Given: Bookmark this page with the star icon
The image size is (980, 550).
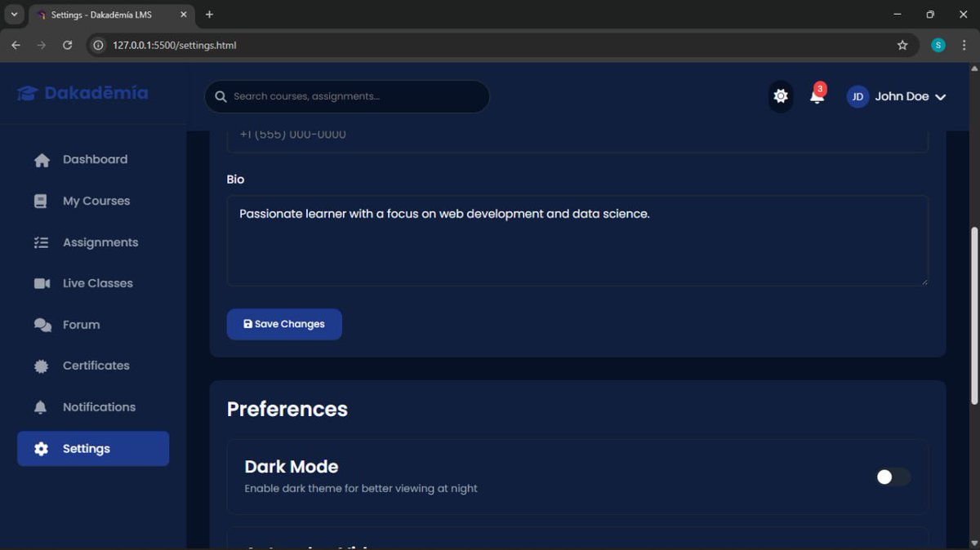Looking at the screenshot, I should coord(902,45).
